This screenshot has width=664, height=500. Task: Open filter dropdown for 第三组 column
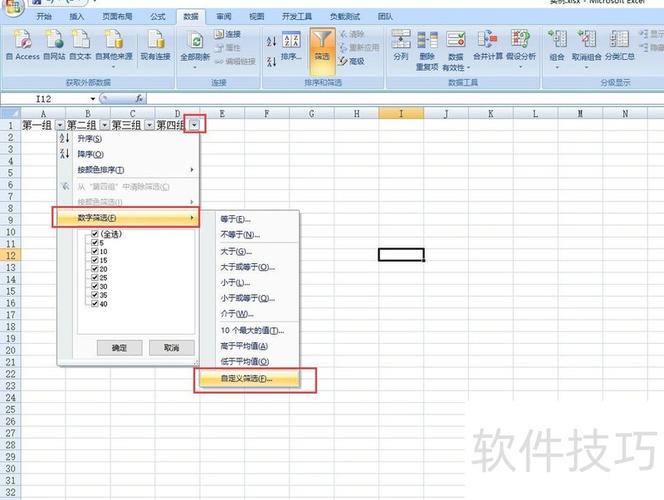pos(149,125)
